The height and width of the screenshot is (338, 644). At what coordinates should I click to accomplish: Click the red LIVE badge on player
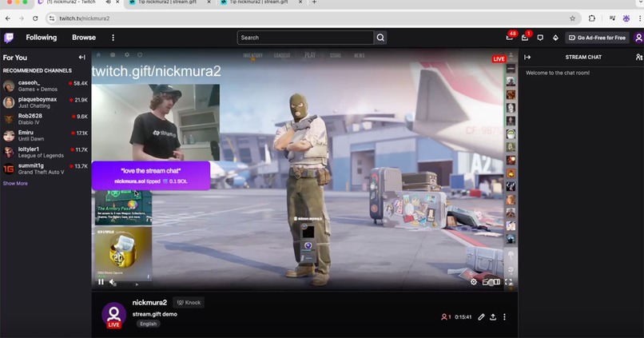point(499,59)
